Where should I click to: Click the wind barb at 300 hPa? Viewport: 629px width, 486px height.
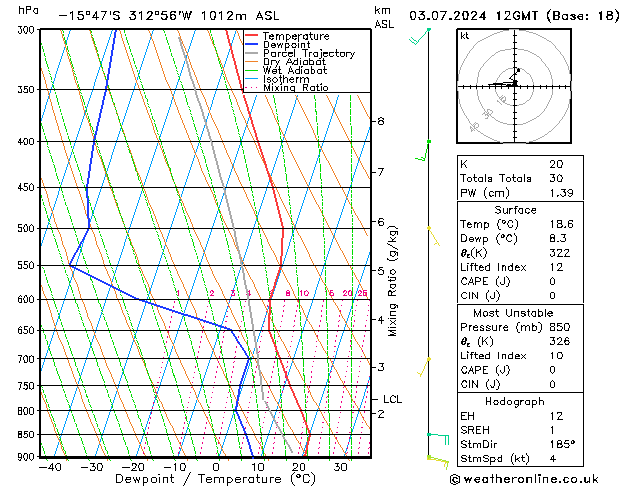[x=420, y=36]
